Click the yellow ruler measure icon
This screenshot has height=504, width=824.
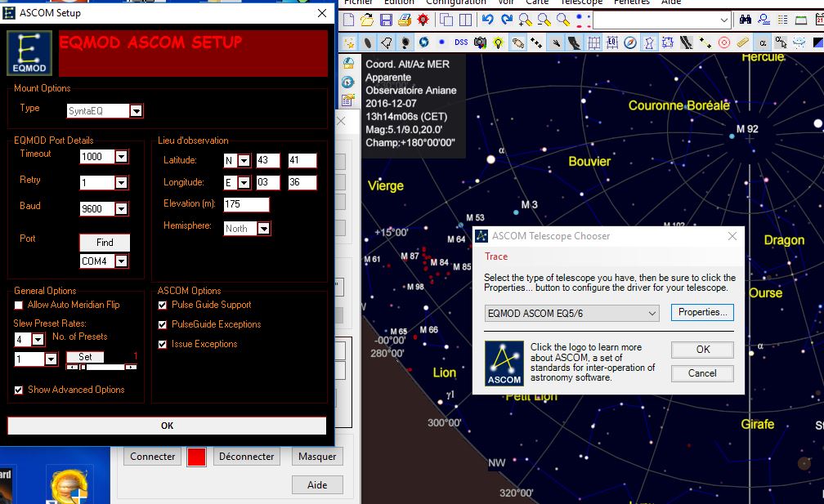pos(742,42)
